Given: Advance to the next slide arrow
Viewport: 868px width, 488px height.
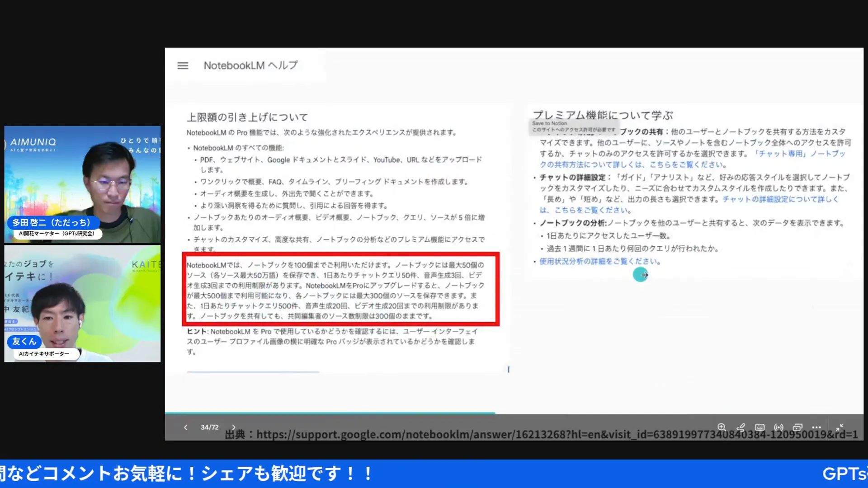Looking at the screenshot, I should click(x=233, y=427).
